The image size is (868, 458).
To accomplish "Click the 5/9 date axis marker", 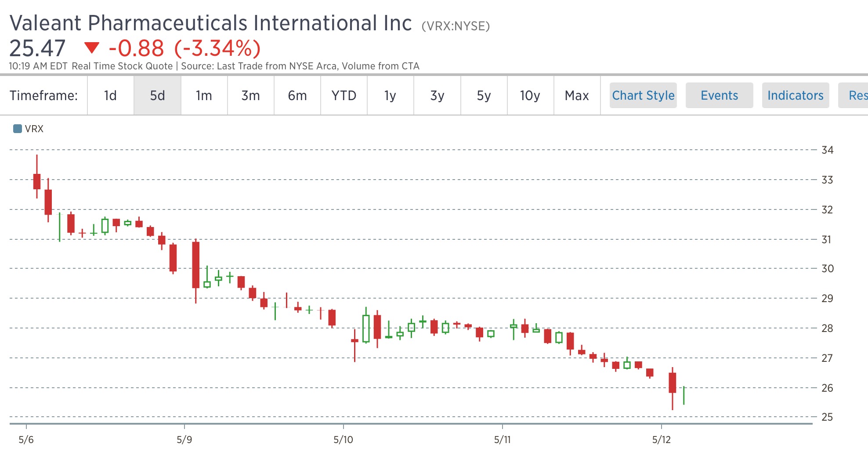I will 184,440.
